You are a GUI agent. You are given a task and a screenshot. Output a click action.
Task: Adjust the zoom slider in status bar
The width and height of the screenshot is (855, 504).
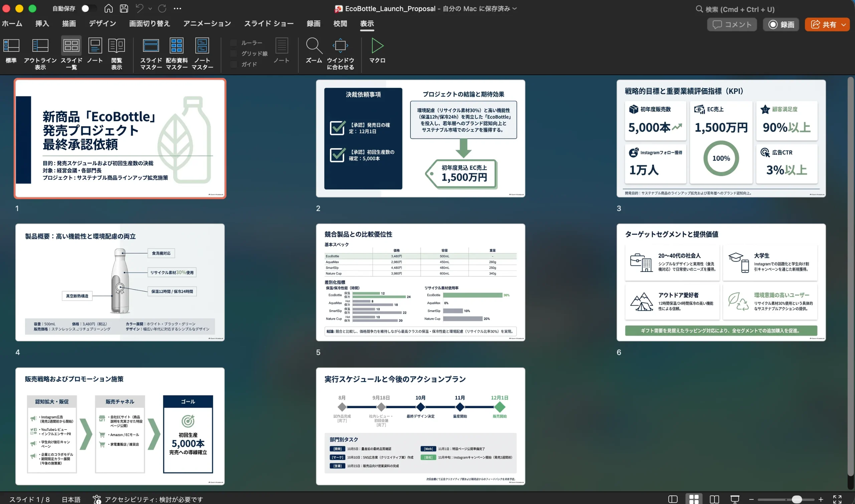click(797, 499)
